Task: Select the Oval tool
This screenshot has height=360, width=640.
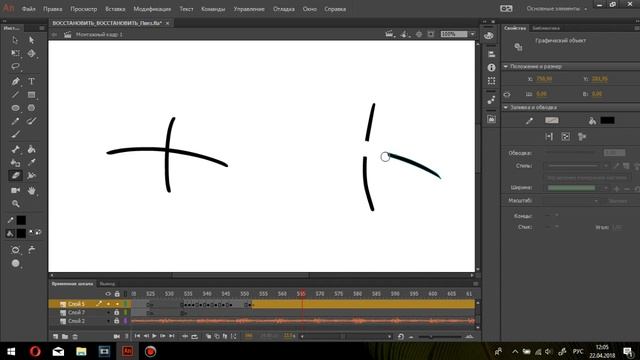Action: (15, 108)
